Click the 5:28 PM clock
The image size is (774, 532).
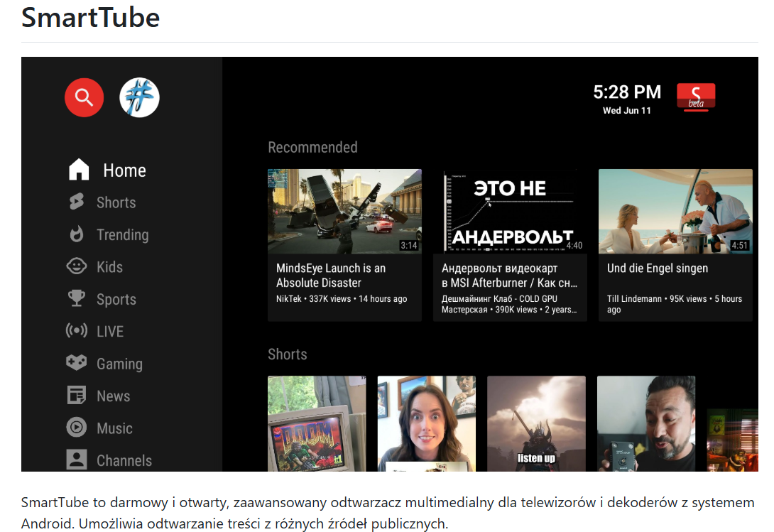(x=627, y=92)
